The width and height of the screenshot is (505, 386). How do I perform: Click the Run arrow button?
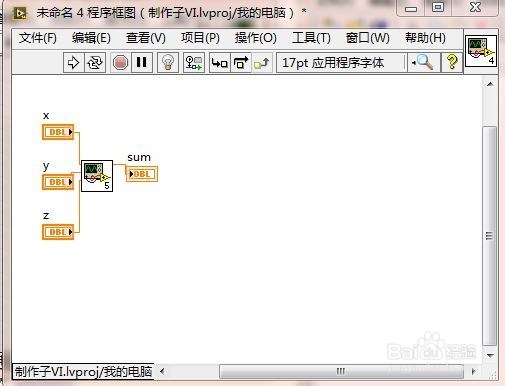73,62
